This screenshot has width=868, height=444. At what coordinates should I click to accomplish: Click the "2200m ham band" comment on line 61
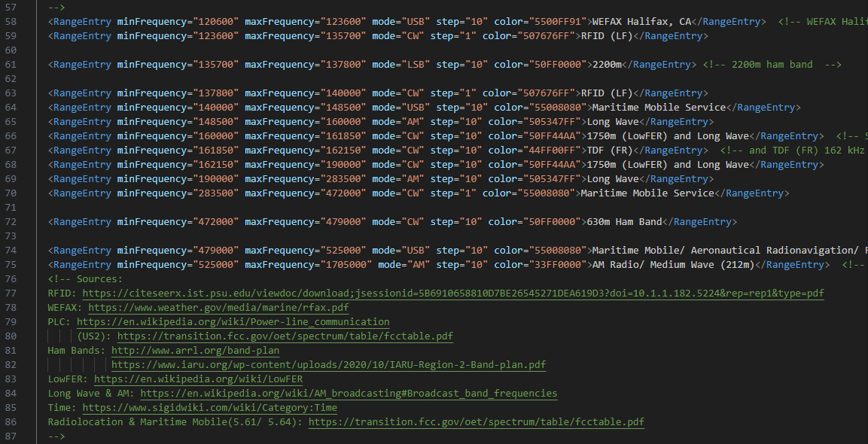pyautogui.click(x=772, y=65)
